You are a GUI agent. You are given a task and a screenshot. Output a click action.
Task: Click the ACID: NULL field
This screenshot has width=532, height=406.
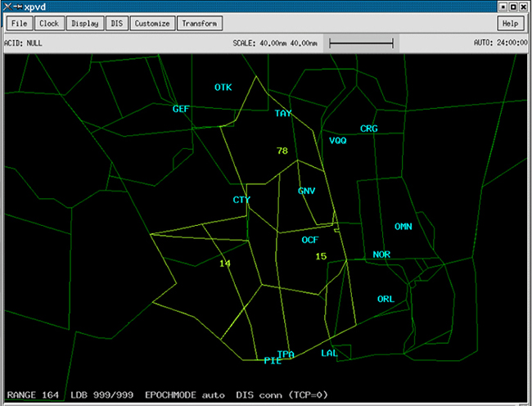tap(23, 43)
